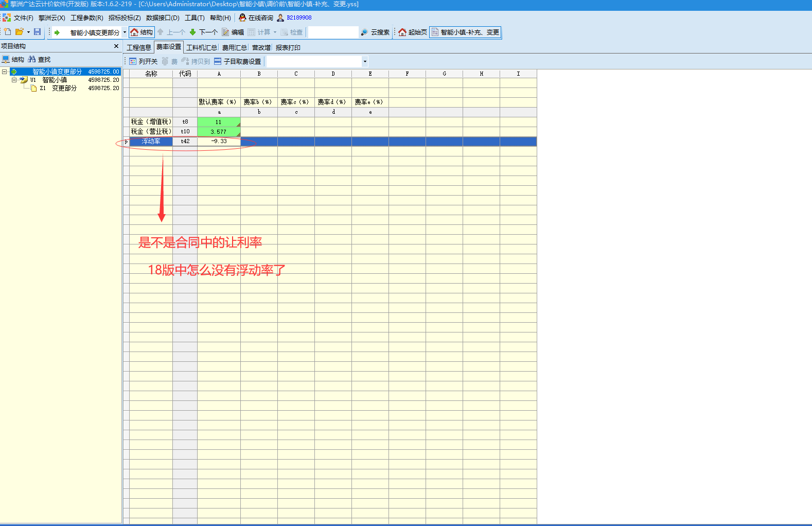This screenshot has width=812, height=526.
Task: Click the rate cell with value 3.577
Action: click(x=219, y=132)
